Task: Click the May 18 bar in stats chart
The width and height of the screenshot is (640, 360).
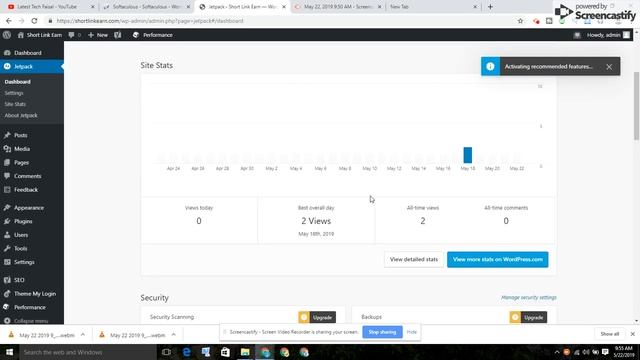Action: coord(468,155)
